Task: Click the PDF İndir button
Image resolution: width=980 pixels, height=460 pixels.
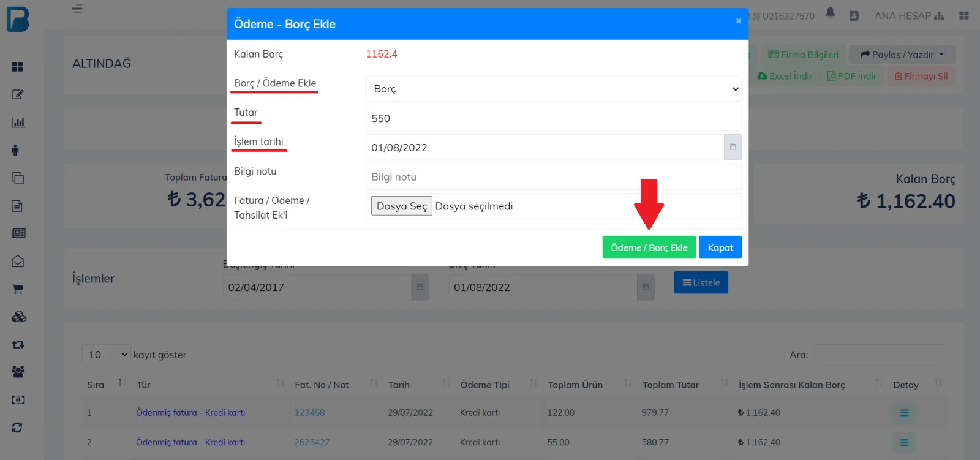Action: [851, 76]
